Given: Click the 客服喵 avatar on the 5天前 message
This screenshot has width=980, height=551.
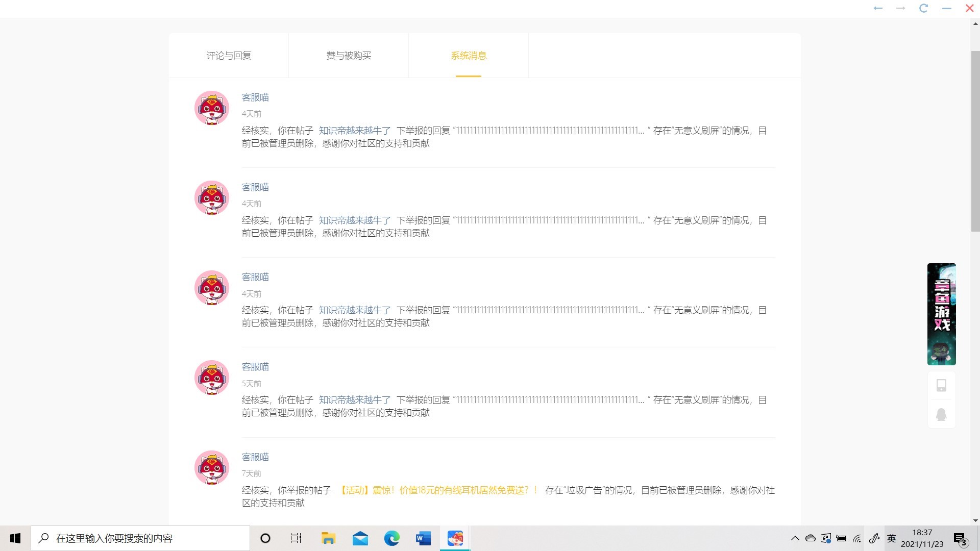Looking at the screenshot, I should point(212,378).
